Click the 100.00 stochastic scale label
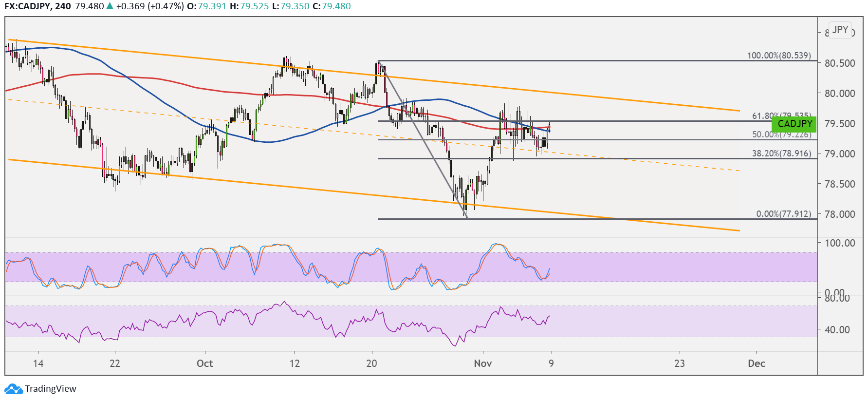 click(x=840, y=243)
